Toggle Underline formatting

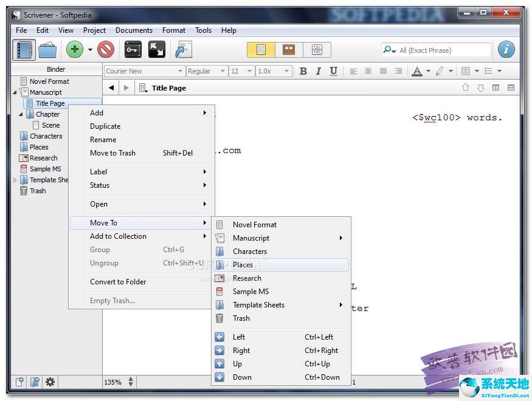[334, 71]
